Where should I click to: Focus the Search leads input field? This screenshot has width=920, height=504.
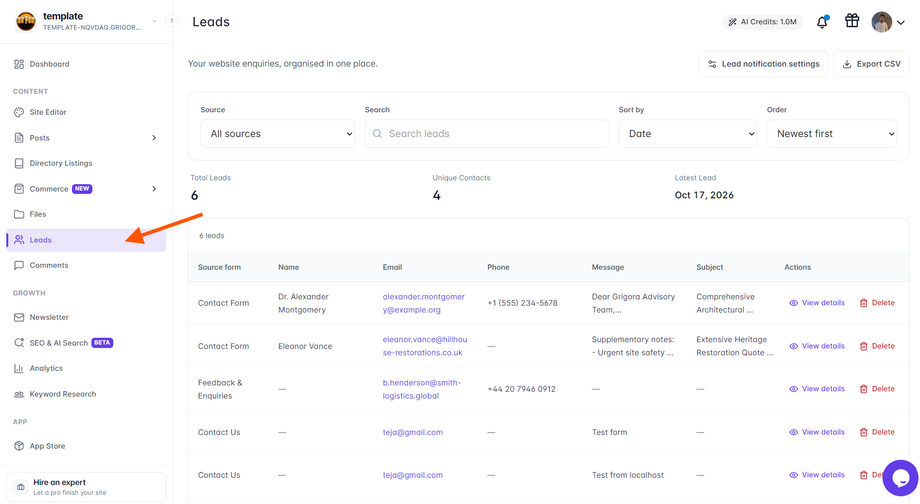[x=486, y=134]
